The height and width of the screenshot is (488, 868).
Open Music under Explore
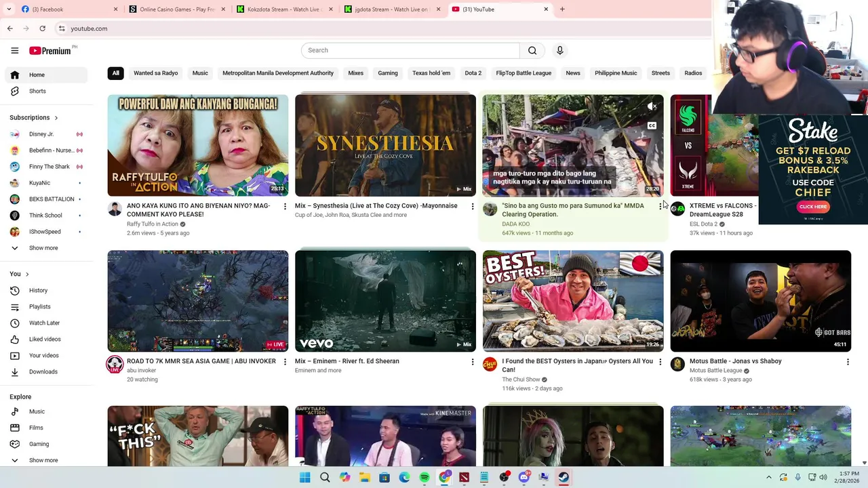46,411
